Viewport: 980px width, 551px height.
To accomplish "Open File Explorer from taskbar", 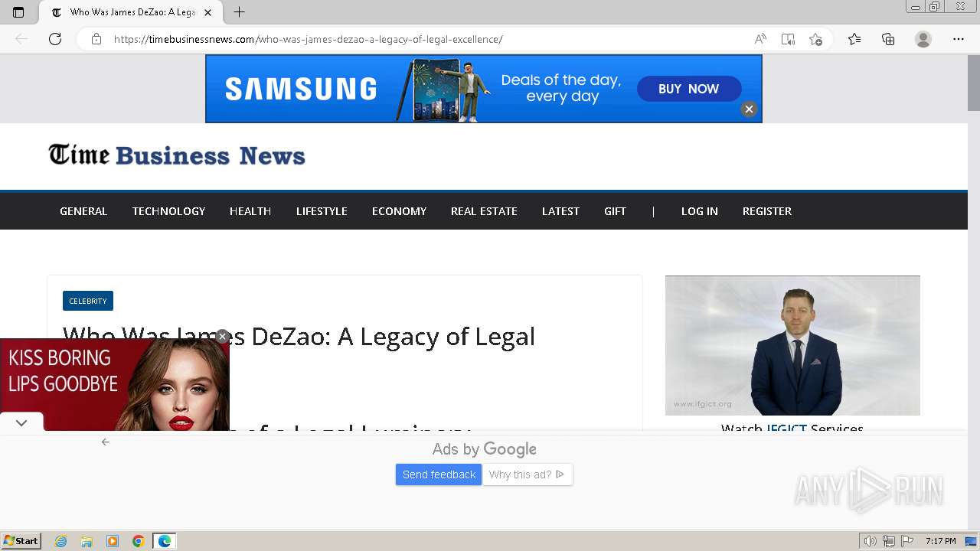I will pos(87,541).
